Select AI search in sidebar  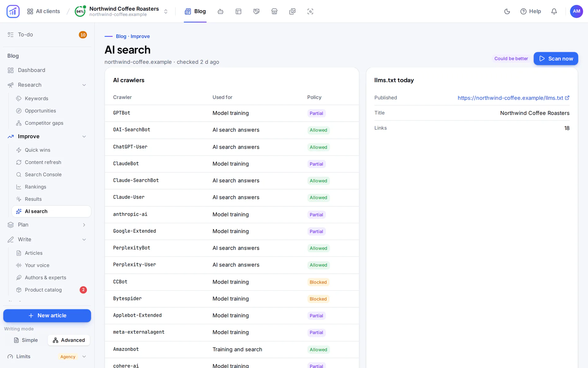51,211
